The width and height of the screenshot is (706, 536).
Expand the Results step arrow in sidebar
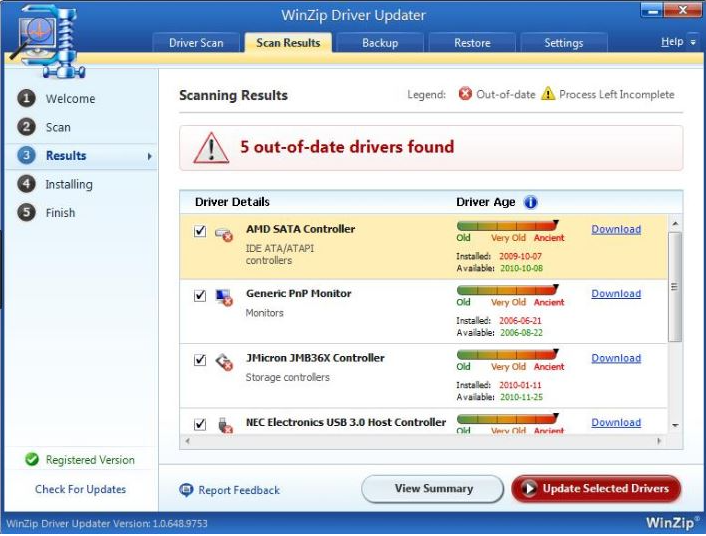[x=150, y=156]
